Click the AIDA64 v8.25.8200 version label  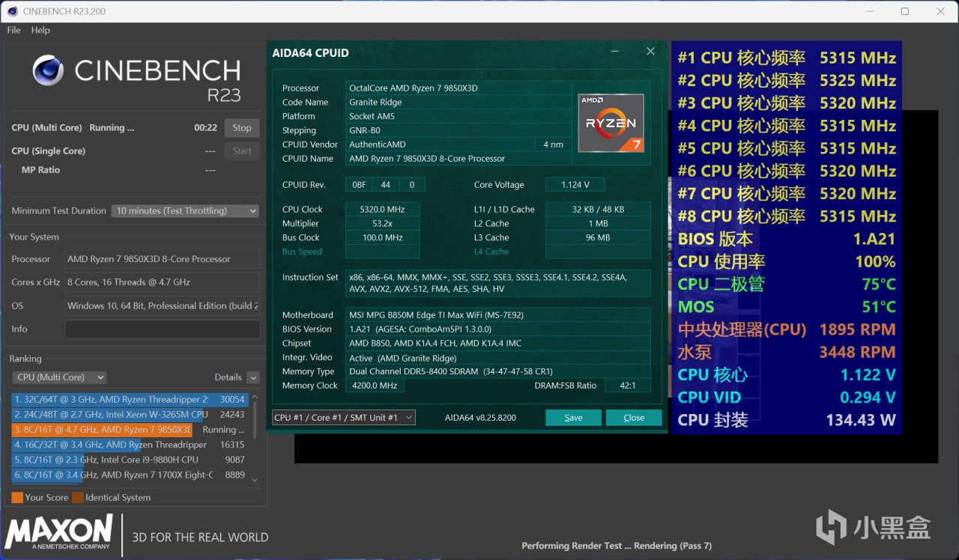480,418
